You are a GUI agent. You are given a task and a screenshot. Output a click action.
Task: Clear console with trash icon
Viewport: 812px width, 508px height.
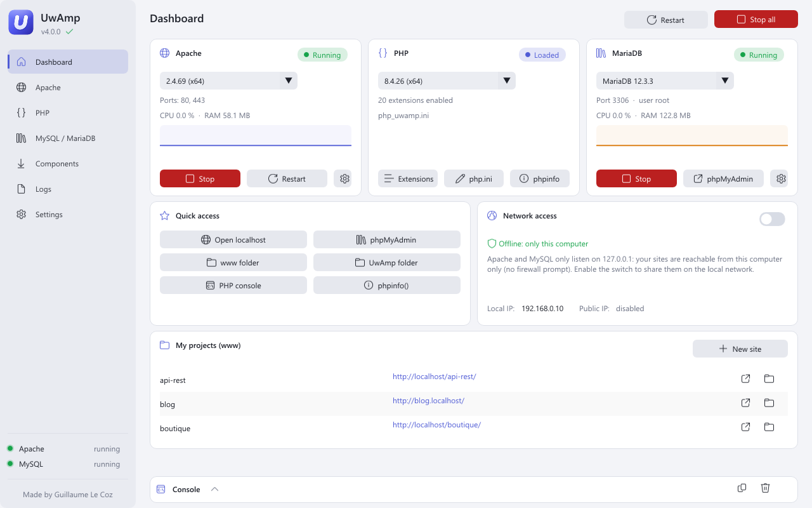pyautogui.click(x=765, y=488)
